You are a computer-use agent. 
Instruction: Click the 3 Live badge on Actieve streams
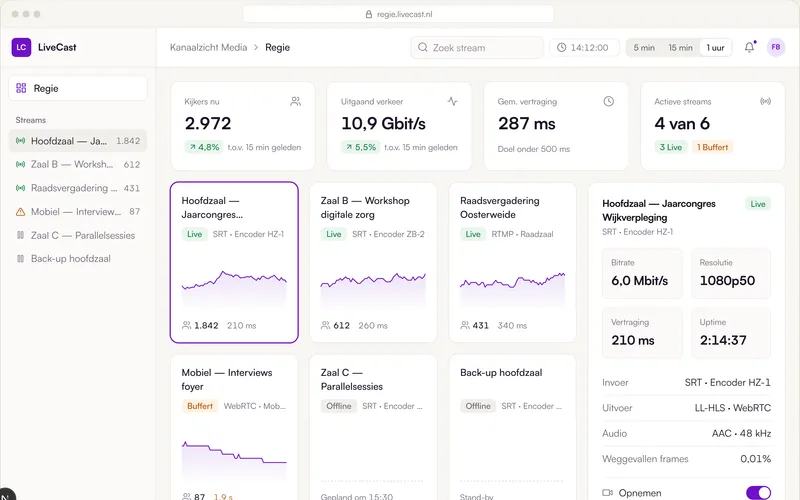click(670, 147)
